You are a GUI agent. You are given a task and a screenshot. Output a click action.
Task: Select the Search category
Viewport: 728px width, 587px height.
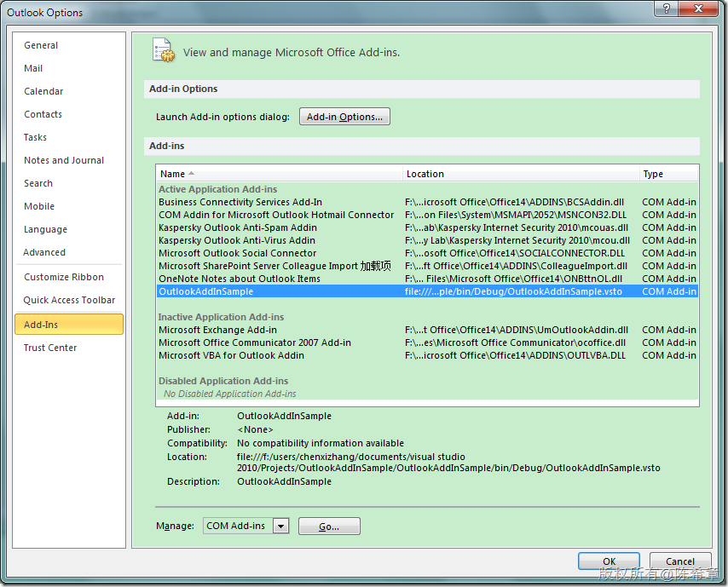69,183
